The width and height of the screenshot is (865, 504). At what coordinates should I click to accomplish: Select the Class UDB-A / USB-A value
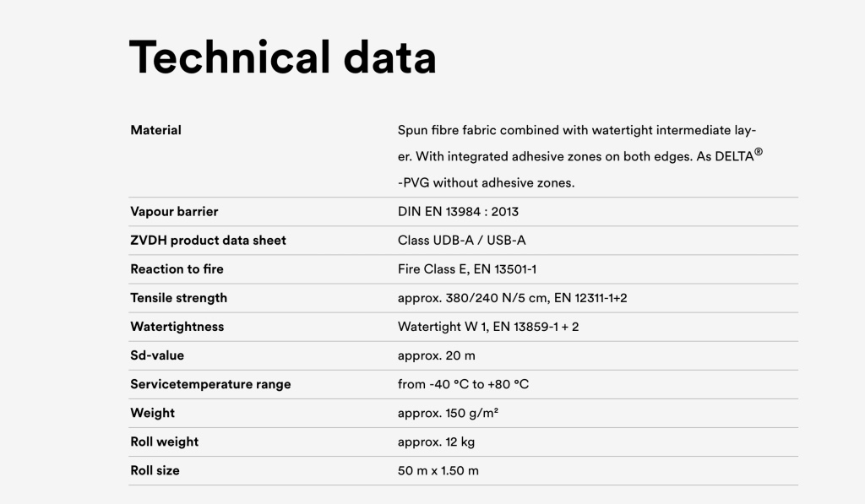pyautogui.click(x=461, y=240)
